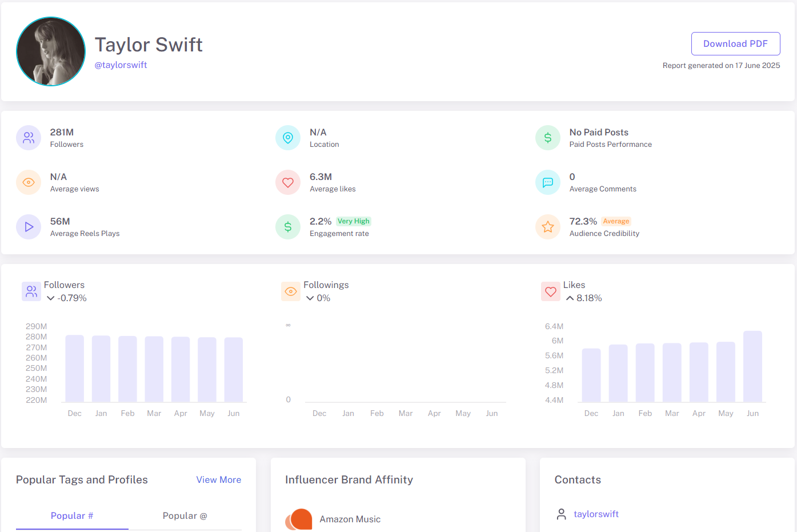Click the Followings chart eye icon
Screen dimensions: 797x532
291,291
